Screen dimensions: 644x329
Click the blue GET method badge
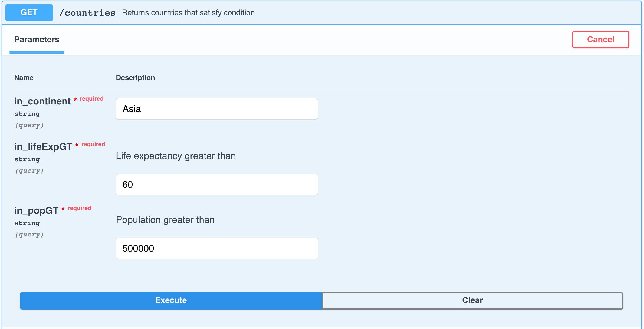tap(29, 12)
